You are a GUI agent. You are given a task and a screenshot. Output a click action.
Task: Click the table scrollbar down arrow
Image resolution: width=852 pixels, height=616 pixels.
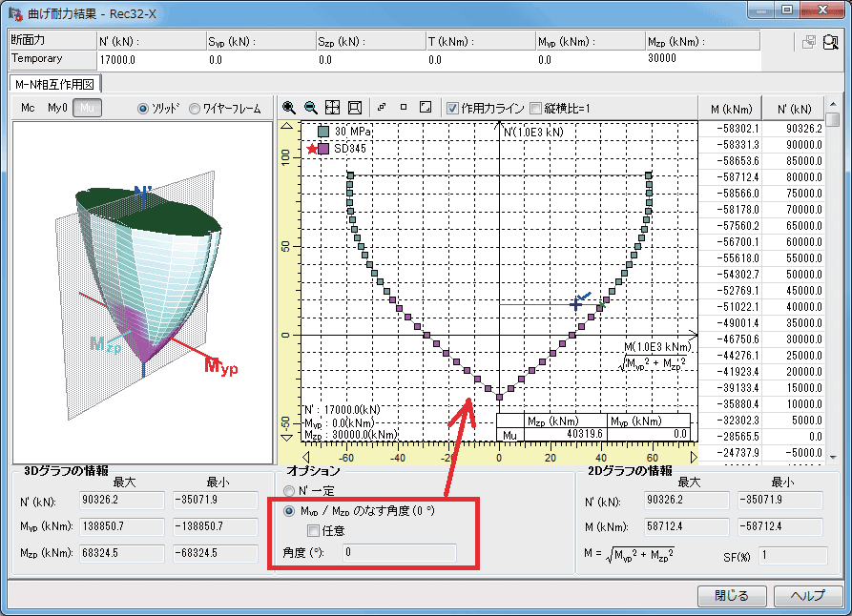pyautogui.click(x=833, y=457)
